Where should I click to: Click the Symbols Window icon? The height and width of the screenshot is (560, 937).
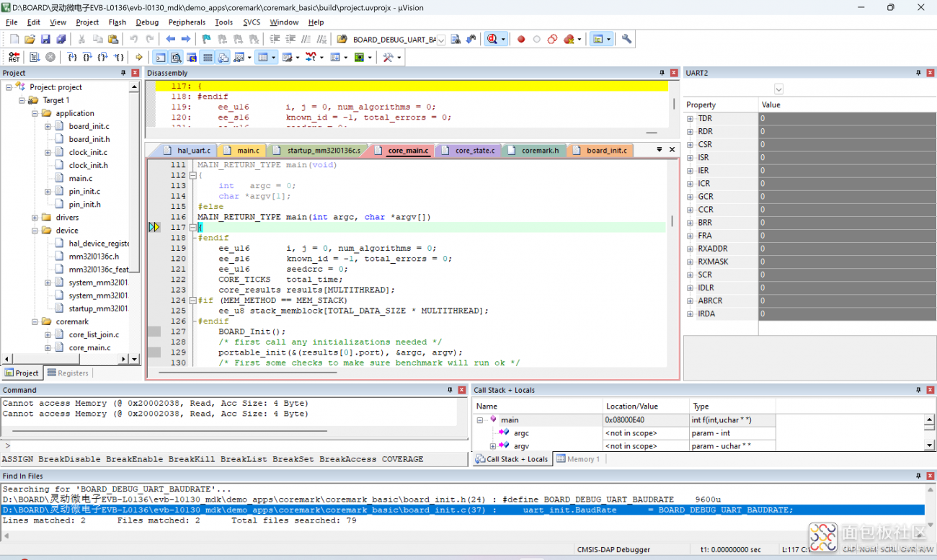point(192,57)
